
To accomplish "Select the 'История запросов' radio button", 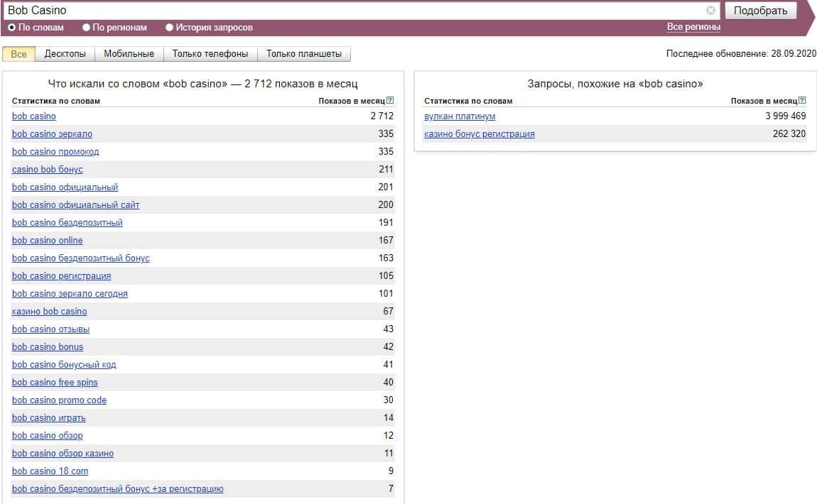I will pos(169,28).
